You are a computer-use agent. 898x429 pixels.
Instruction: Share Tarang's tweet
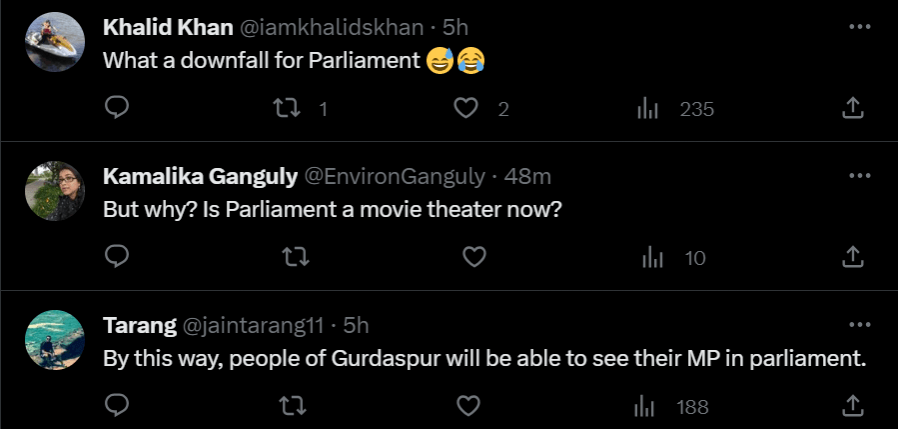point(853,406)
